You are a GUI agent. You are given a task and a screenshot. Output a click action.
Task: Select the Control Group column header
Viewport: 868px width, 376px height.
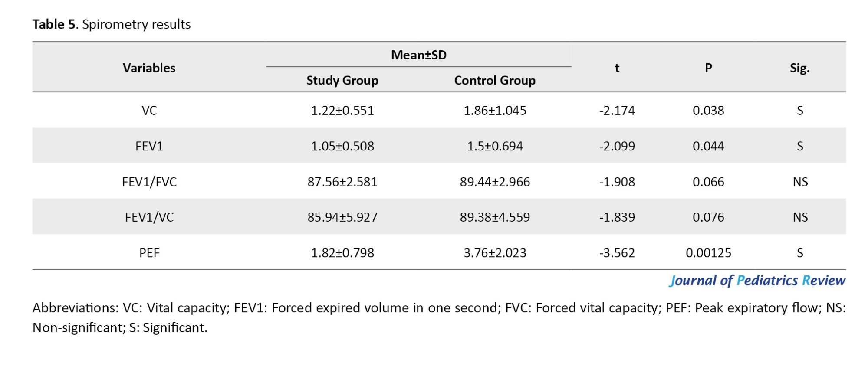click(495, 80)
